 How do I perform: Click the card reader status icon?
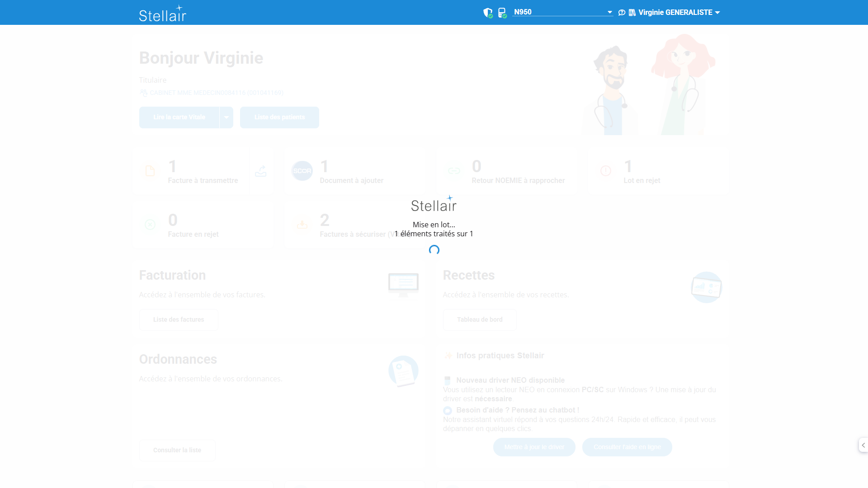click(x=502, y=13)
